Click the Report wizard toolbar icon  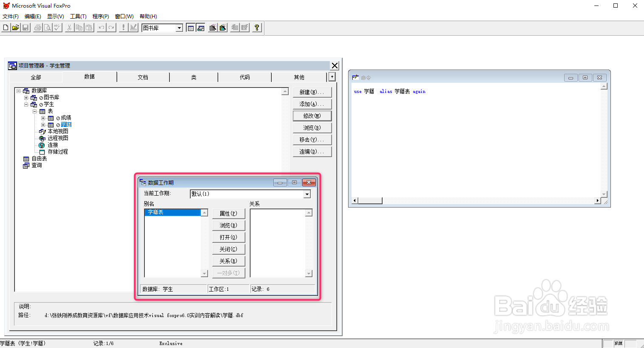click(222, 28)
